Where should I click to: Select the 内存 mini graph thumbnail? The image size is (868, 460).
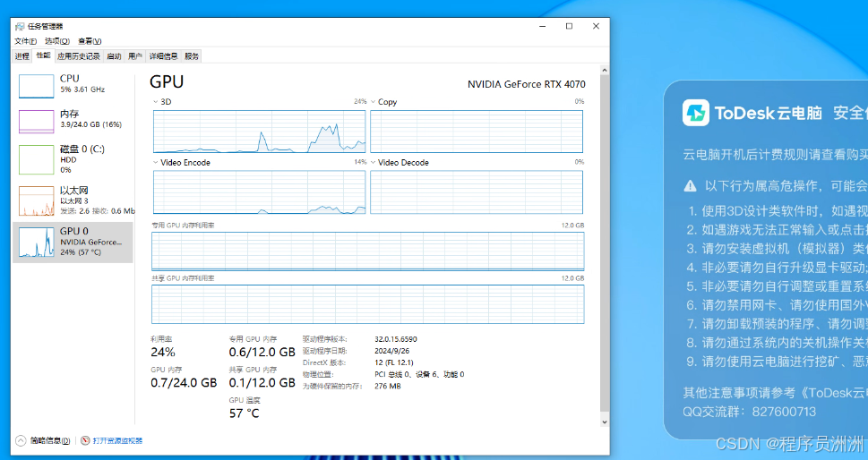pos(37,122)
